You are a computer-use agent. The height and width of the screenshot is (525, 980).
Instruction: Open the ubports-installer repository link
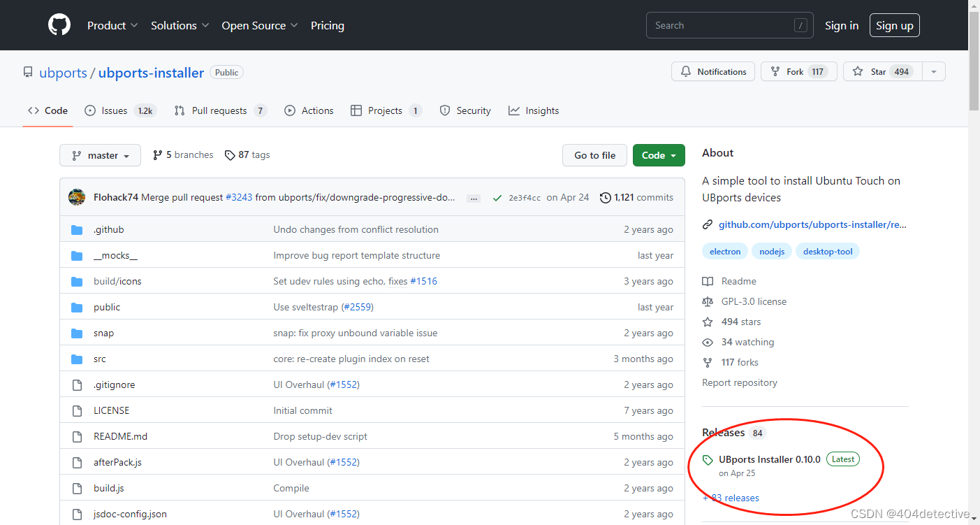click(151, 73)
